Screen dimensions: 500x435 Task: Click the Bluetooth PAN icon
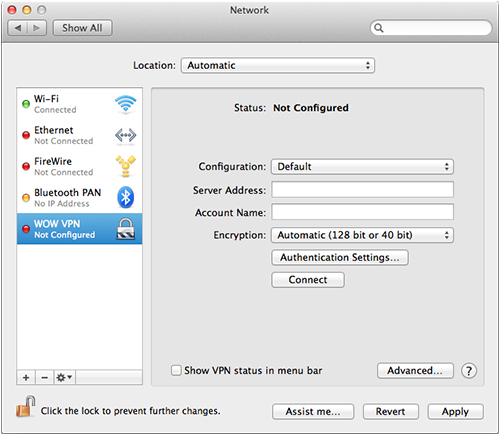click(125, 197)
